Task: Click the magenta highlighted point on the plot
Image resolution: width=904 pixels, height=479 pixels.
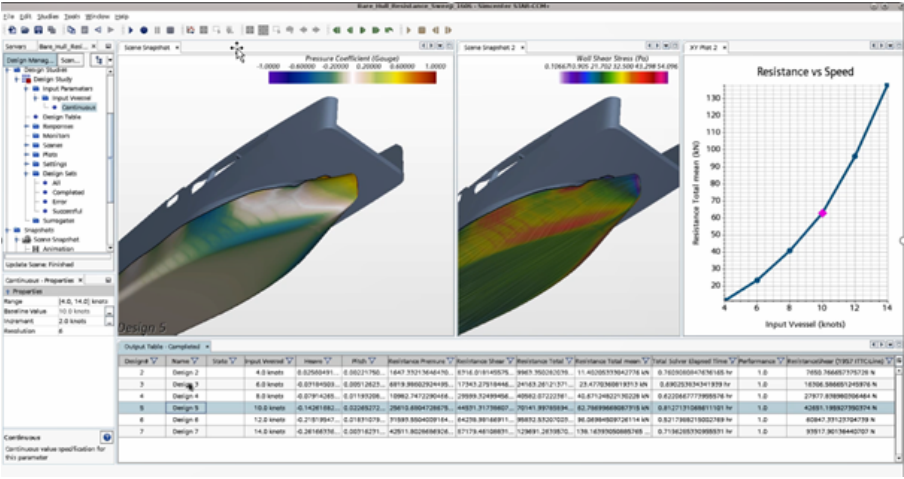Action: 822,213
